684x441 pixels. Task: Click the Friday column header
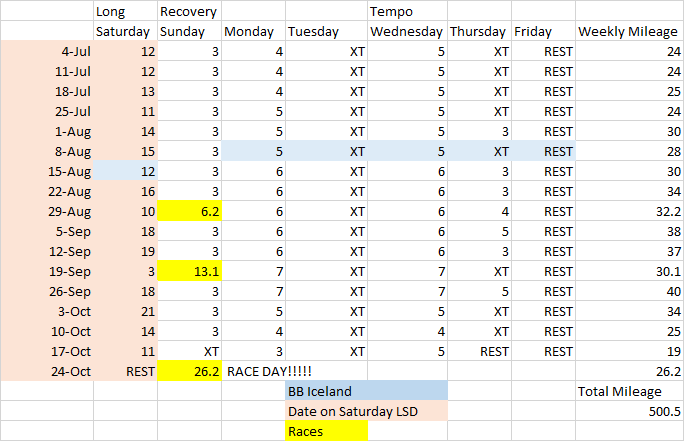[543, 31]
